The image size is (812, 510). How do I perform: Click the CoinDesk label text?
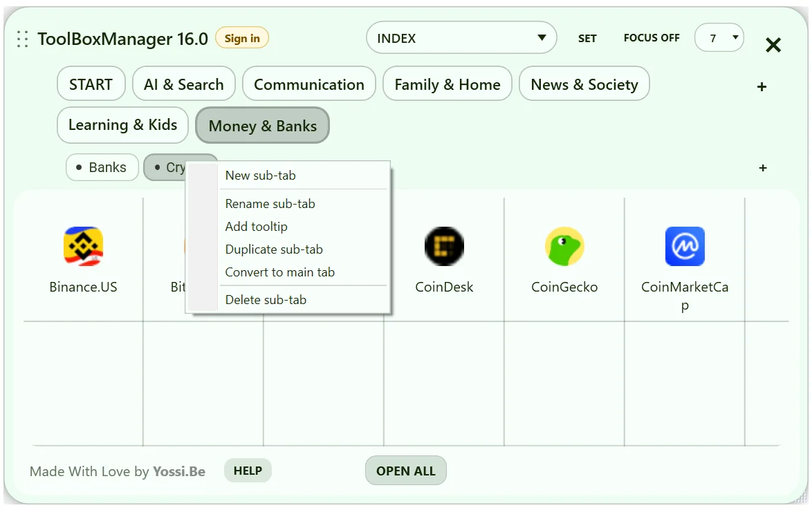[444, 287]
